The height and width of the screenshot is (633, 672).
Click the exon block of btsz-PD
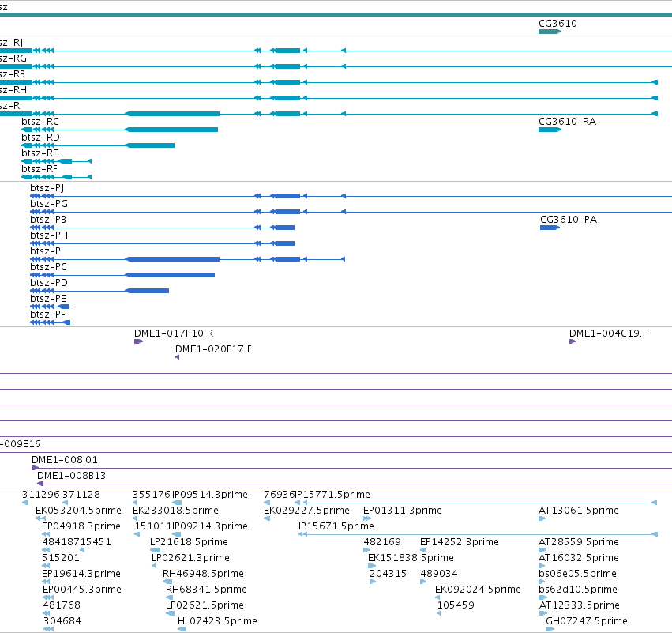147,291
